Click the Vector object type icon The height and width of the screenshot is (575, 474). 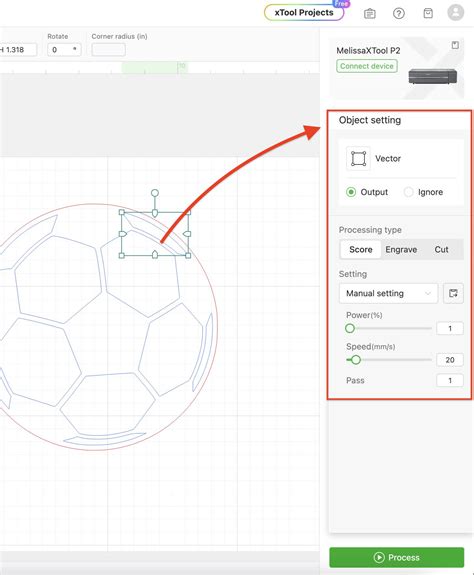tap(358, 158)
